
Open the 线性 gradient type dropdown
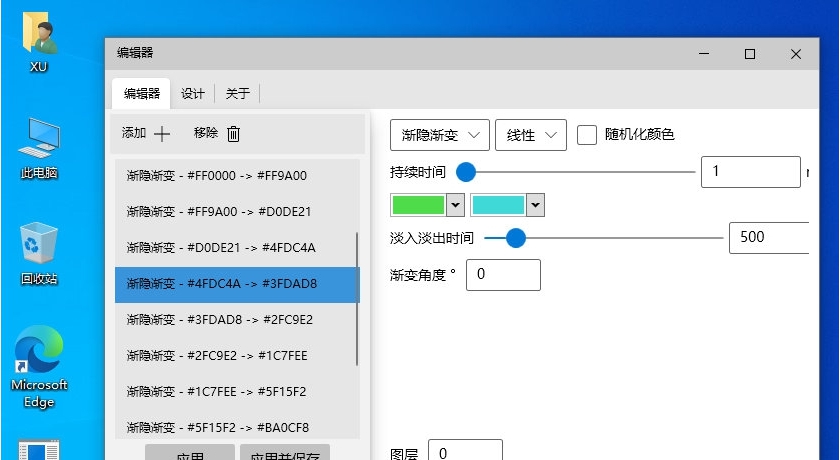531,135
